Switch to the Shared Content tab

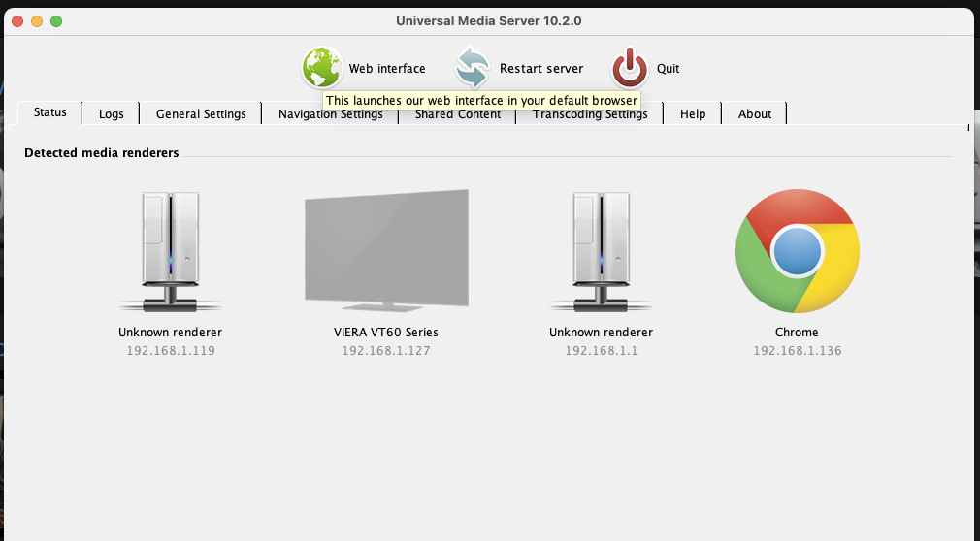pyautogui.click(x=458, y=116)
